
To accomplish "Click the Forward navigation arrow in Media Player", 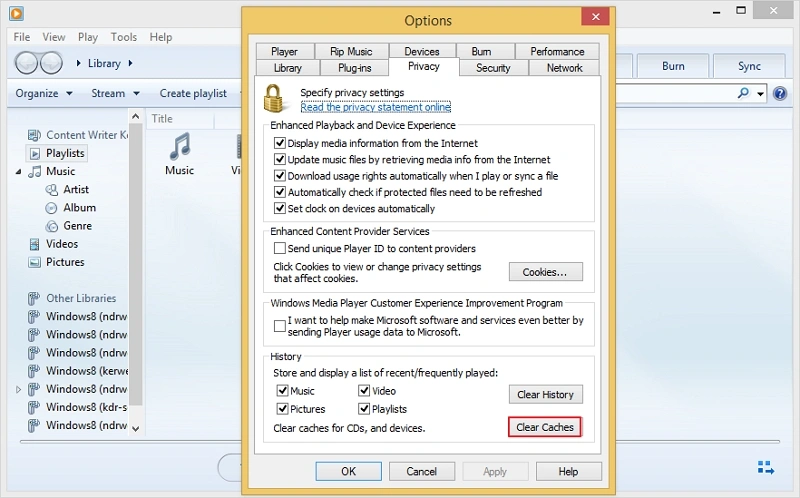I will pos(51,63).
